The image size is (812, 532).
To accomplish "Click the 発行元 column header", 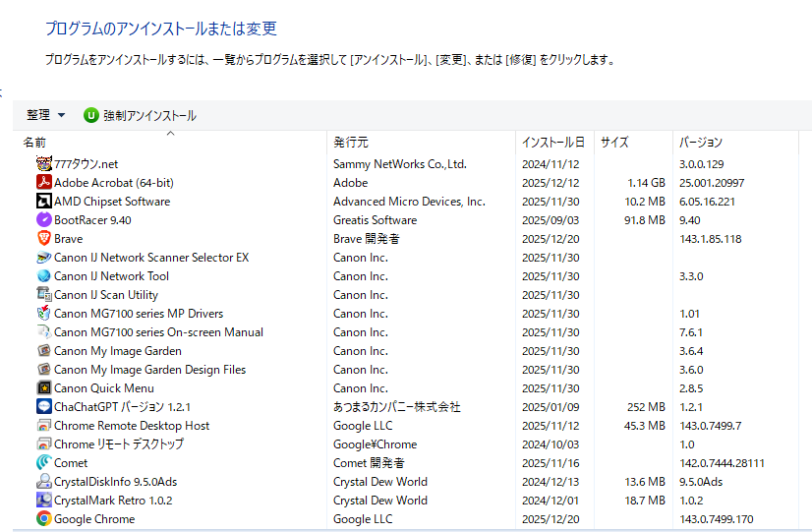I will 351,143.
